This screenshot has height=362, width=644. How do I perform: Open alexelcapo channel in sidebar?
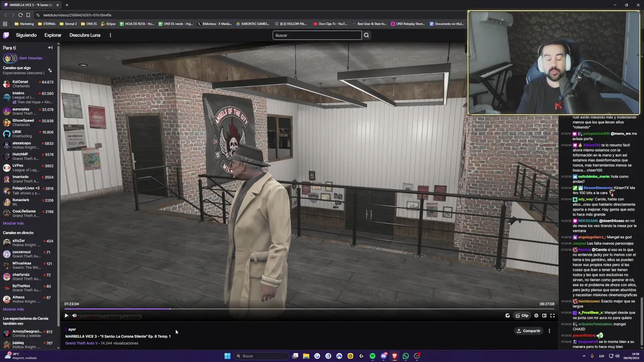[29, 145]
